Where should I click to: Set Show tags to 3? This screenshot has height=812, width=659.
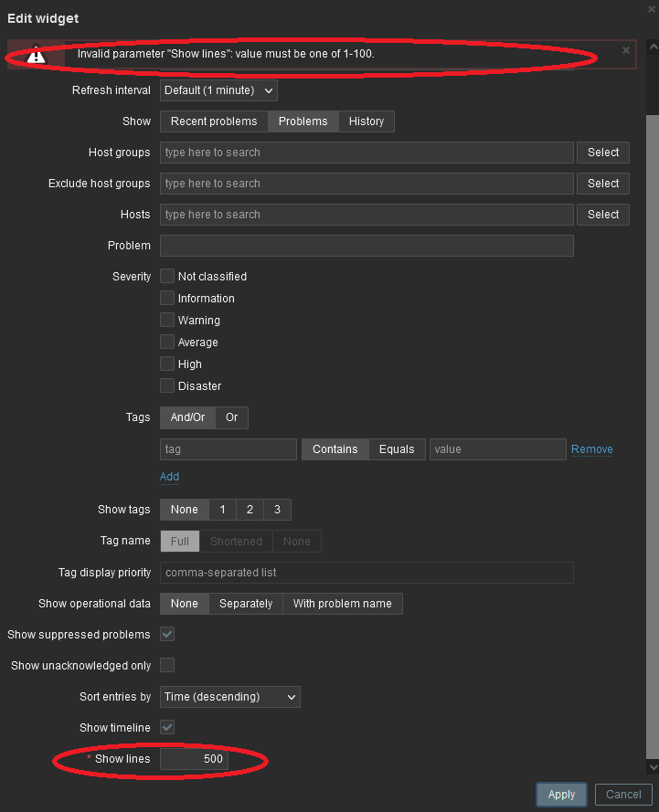tap(277, 510)
